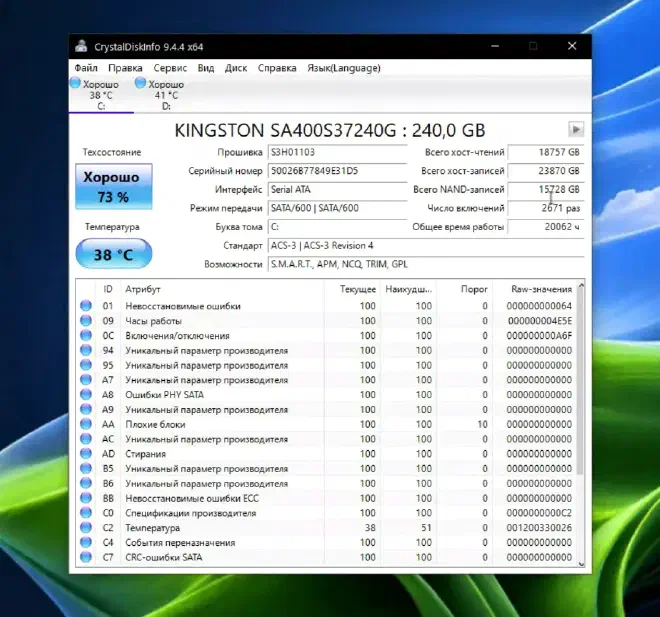Image resolution: width=660 pixels, height=617 pixels.
Task: Click the status dot for attribute 95
Action: tap(86, 365)
